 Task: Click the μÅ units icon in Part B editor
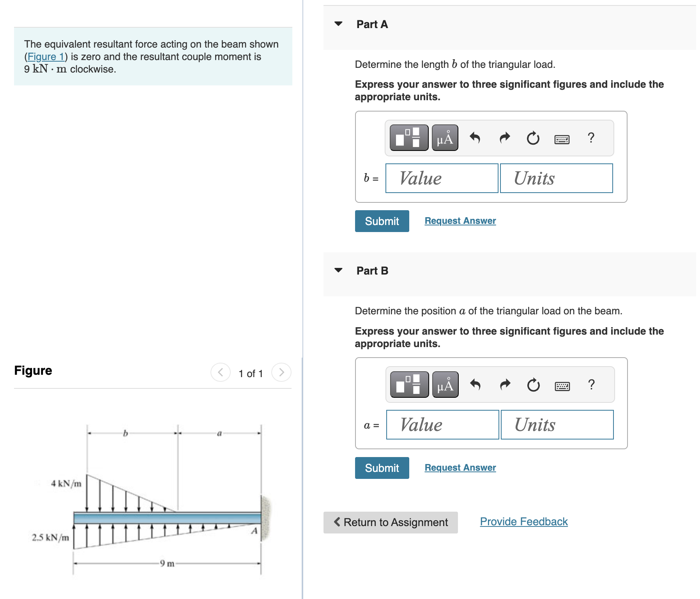445,385
